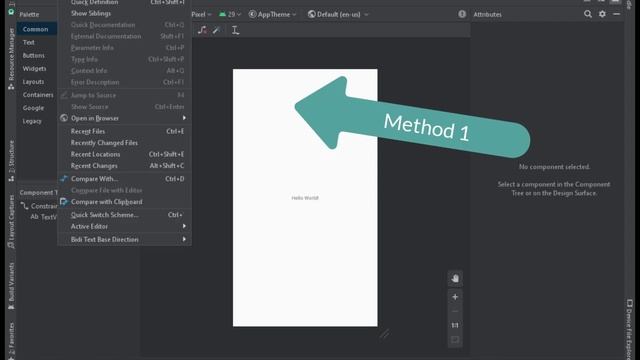Select the Google palette category
This screenshot has height=360, width=640.
33,108
